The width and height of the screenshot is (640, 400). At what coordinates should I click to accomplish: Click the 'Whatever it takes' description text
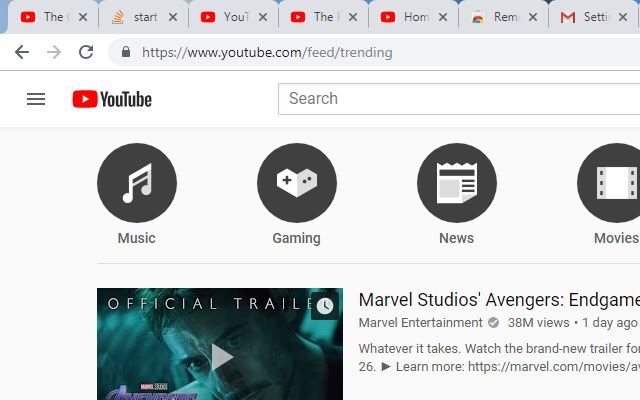click(x=499, y=349)
